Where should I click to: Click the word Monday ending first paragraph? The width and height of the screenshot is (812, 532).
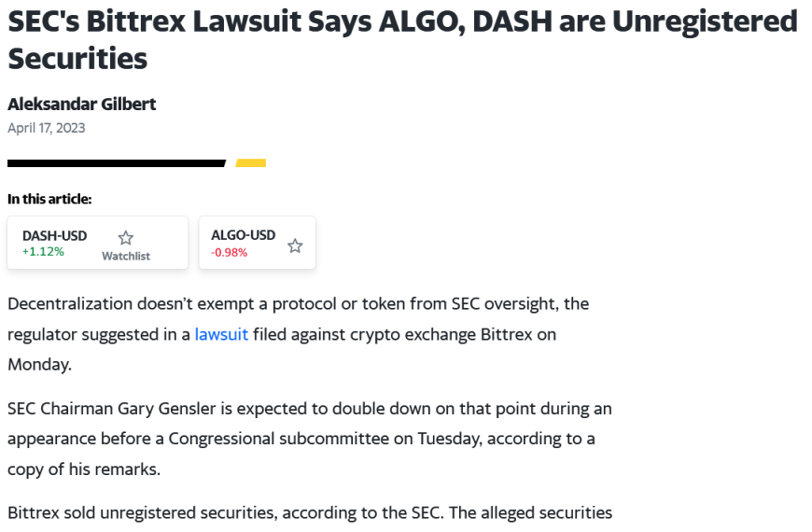tap(39, 365)
